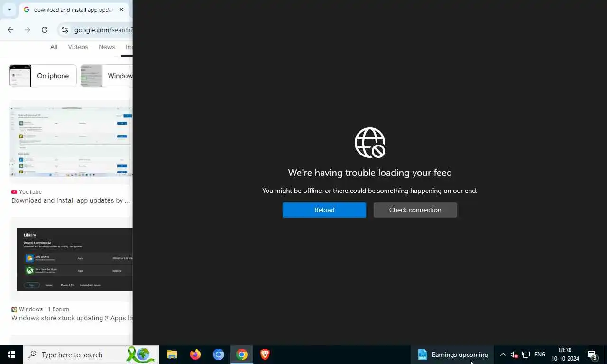
Task: Open the notification center icon
Action: pos(592,355)
